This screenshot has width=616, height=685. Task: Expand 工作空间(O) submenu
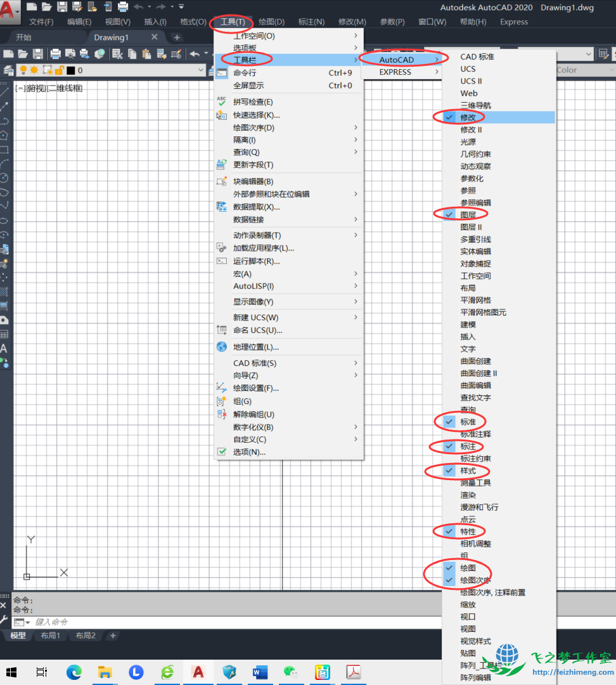pyautogui.click(x=288, y=36)
